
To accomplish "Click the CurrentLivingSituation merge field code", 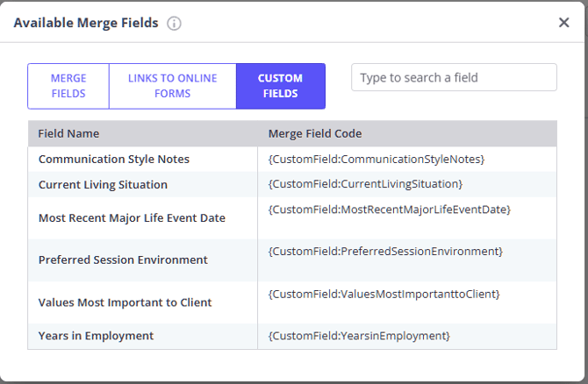I will [365, 184].
